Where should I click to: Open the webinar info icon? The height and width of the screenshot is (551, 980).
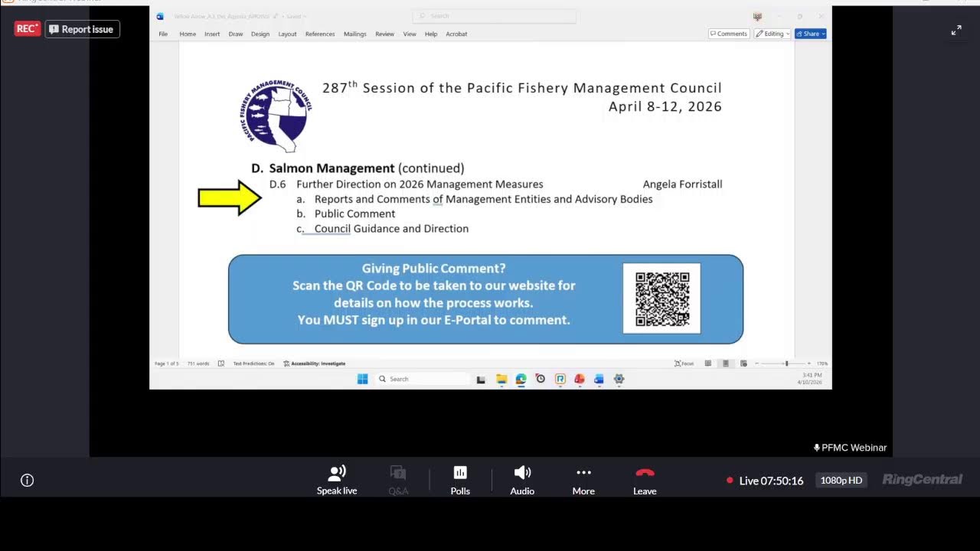[28, 481]
